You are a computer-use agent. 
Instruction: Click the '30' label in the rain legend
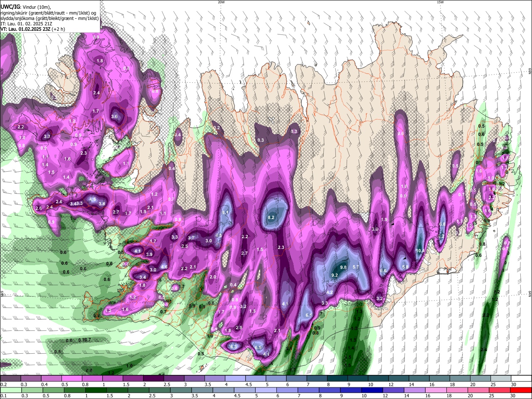pyautogui.click(x=513, y=396)
